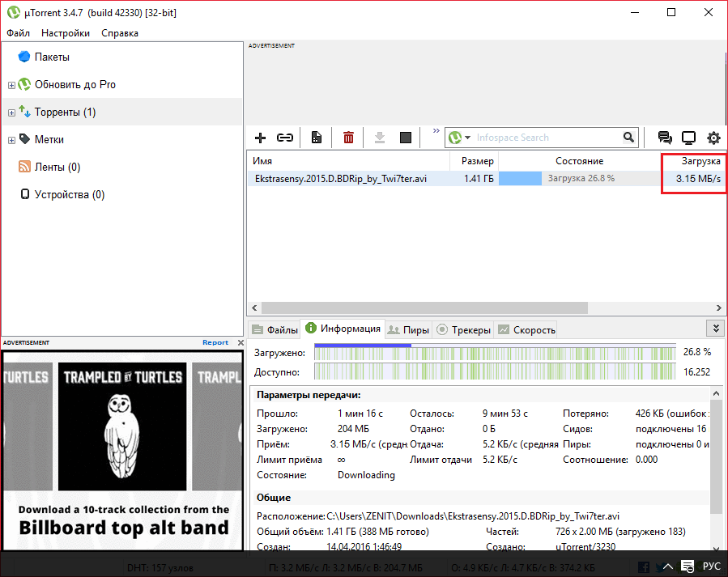The height and width of the screenshot is (577, 728).
Task: Select Устройства (0) in sidebar
Action: click(x=70, y=195)
